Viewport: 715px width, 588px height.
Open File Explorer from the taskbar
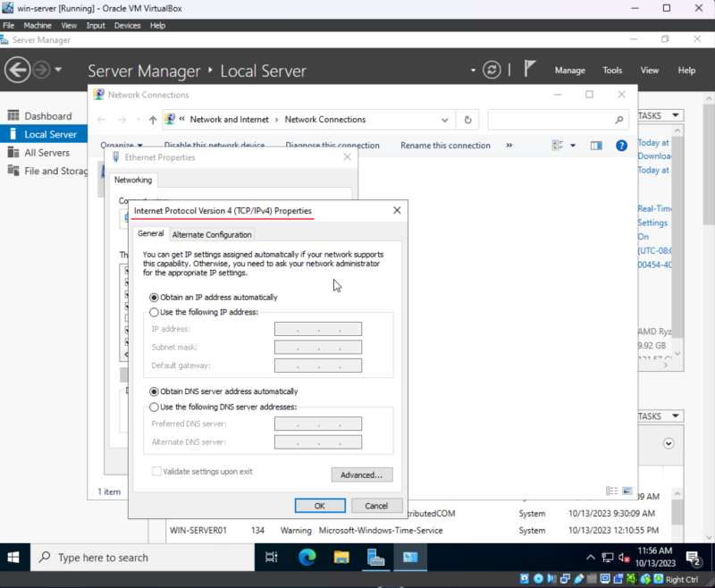tap(341, 558)
